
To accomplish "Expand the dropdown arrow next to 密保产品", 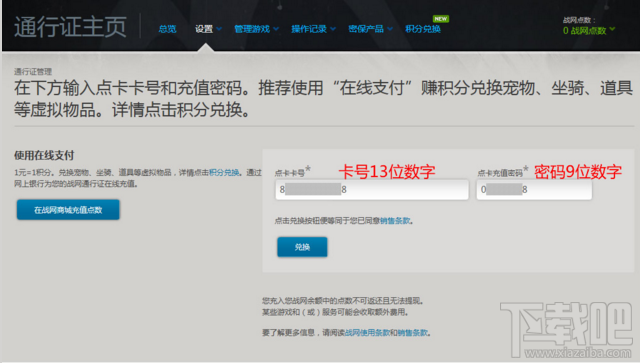I will 390,29.
